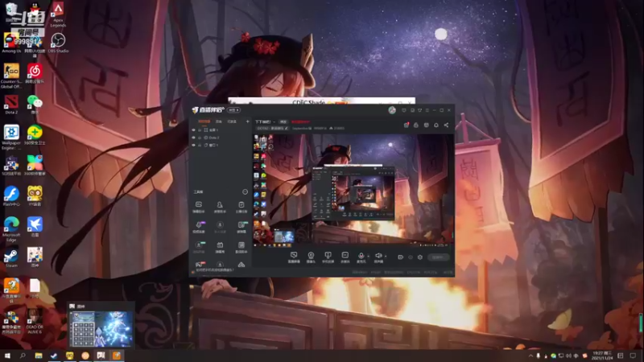The image size is (644, 362).
Task: Toggle visibility eye of the source below Dota 2
Action: (x=194, y=145)
